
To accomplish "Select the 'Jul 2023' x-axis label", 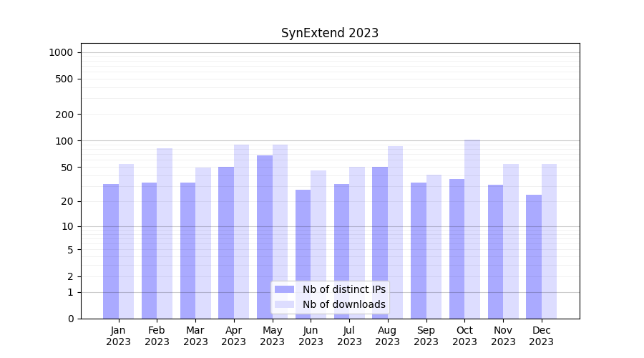I will click(349, 336).
